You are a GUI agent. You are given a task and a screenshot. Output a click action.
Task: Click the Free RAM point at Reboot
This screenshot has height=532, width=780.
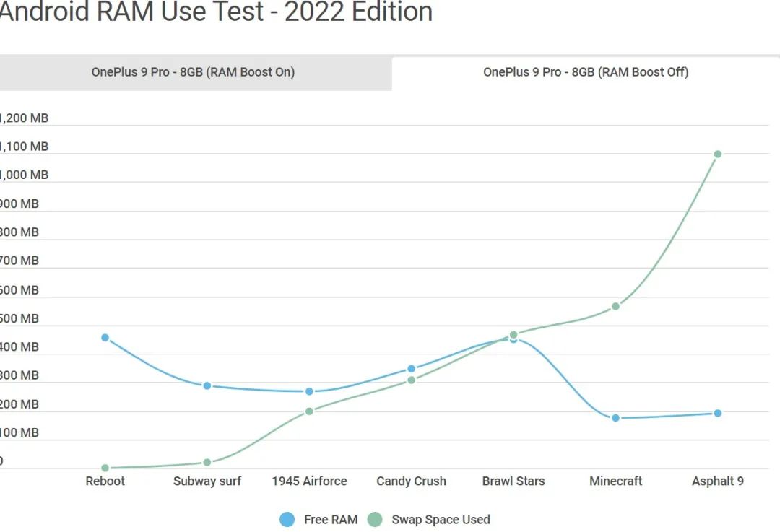coord(105,338)
